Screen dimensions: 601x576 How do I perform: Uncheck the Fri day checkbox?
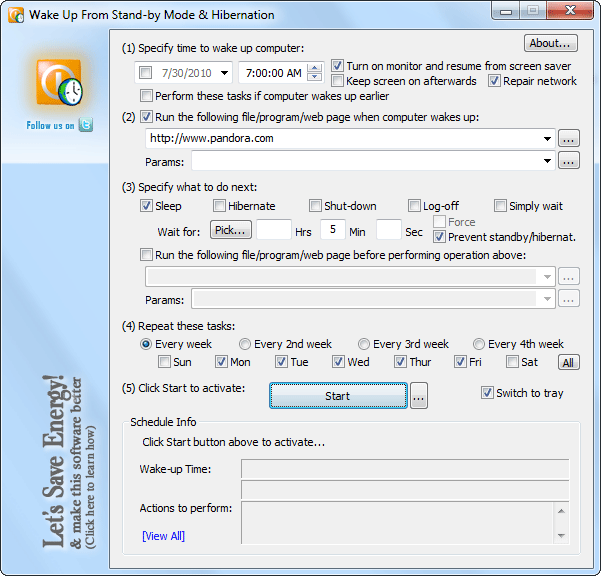click(460, 362)
